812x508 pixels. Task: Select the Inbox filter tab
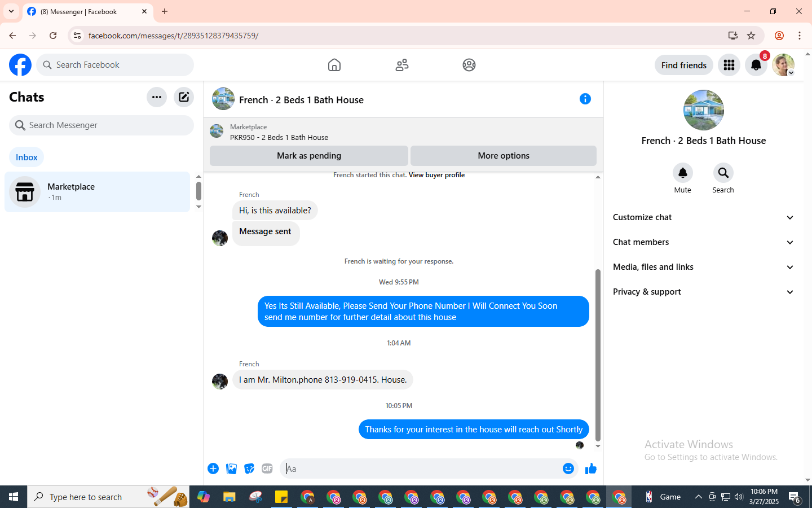[x=27, y=157]
